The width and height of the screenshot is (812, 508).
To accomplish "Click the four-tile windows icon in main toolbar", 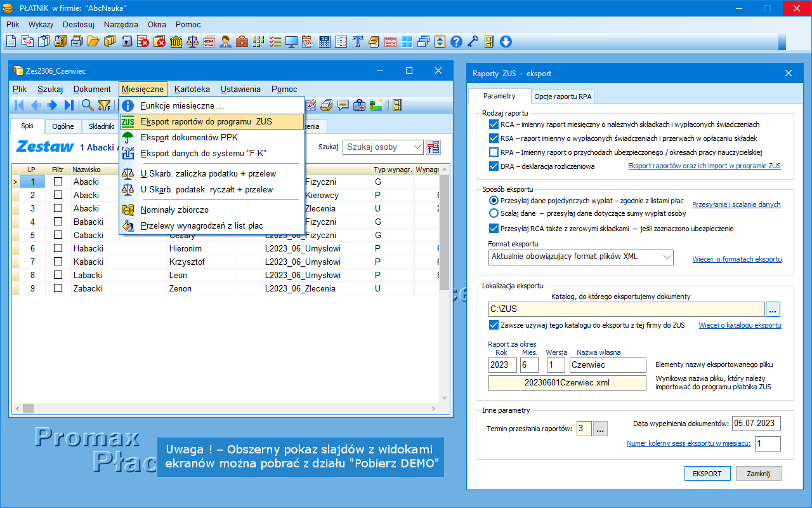I will (407, 42).
